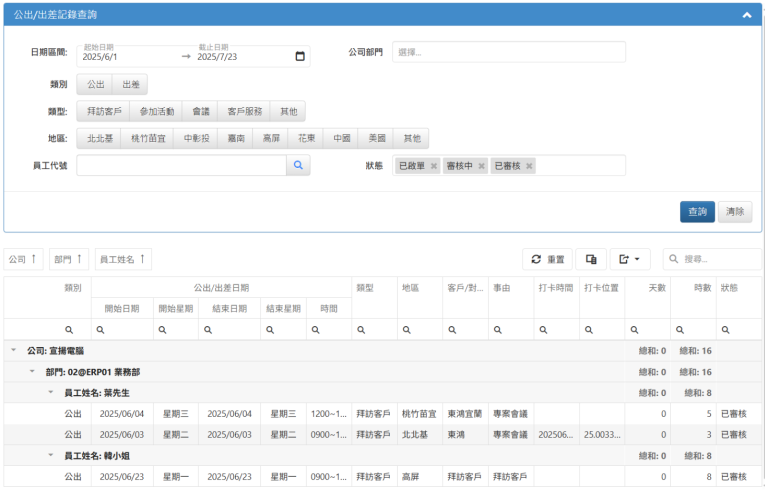This screenshot has height=491, width=768.
Task: Toggle the 中彰投 region filter
Action: 196,138
